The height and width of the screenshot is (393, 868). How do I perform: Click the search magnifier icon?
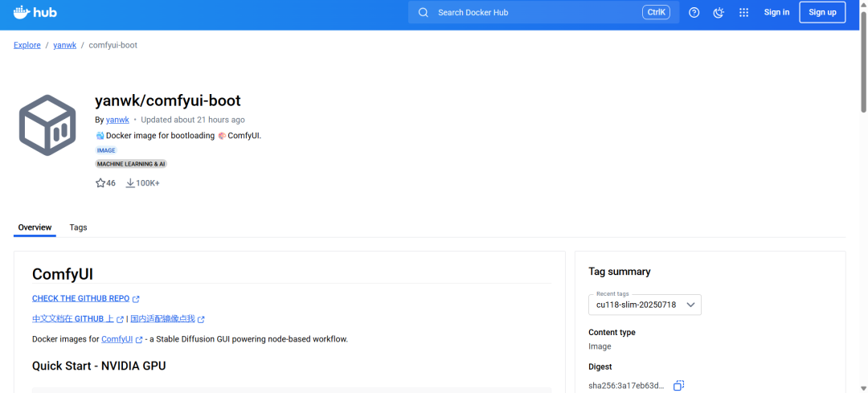(x=424, y=13)
